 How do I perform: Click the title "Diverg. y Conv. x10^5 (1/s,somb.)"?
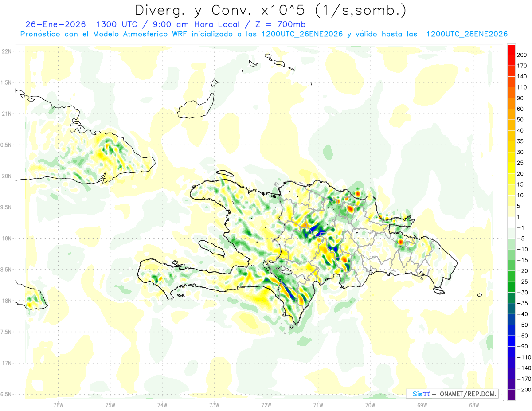pyautogui.click(x=270, y=10)
